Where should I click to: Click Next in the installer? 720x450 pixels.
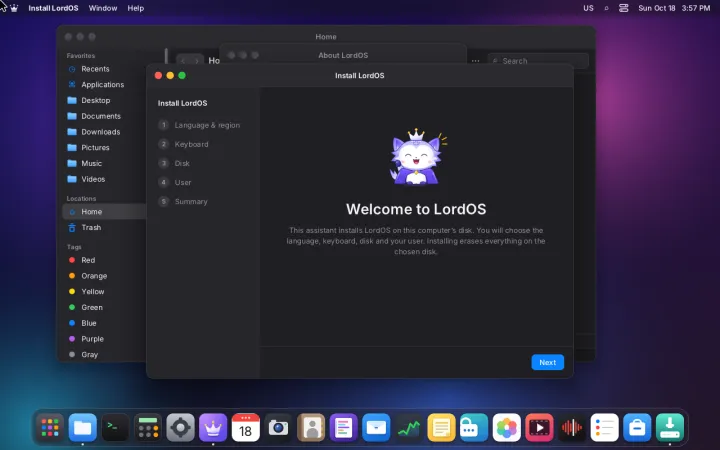pyautogui.click(x=547, y=362)
